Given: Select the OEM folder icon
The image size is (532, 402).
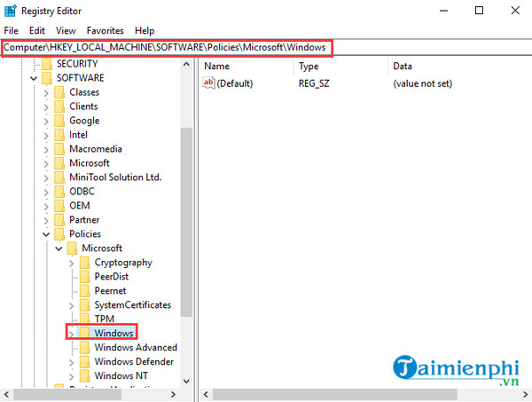Looking at the screenshot, I should [59, 206].
